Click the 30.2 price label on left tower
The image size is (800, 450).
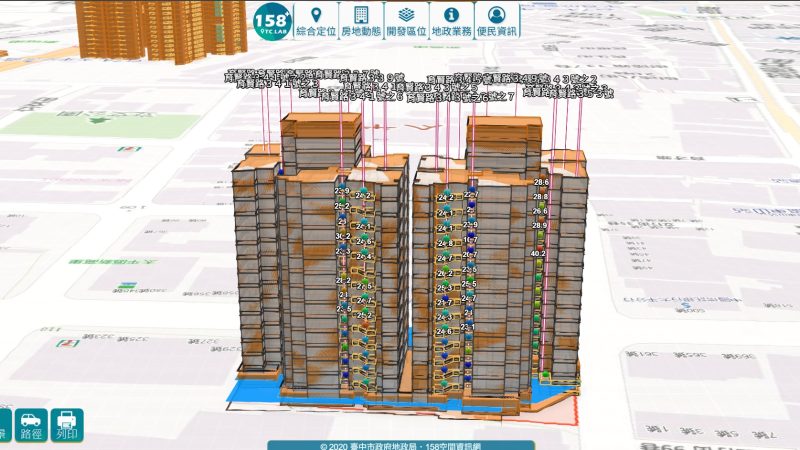click(343, 236)
